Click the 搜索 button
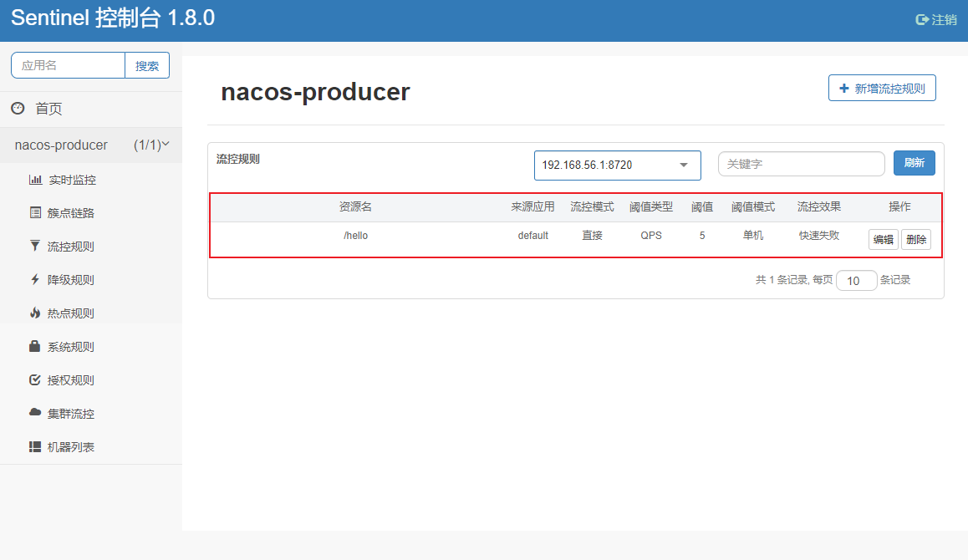This screenshot has height=560, width=968. point(147,65)
